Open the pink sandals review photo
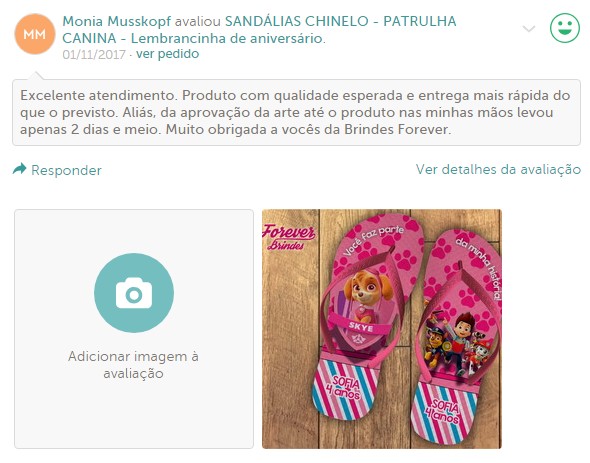This screenshot has width=590, height=463. [382, 329]
